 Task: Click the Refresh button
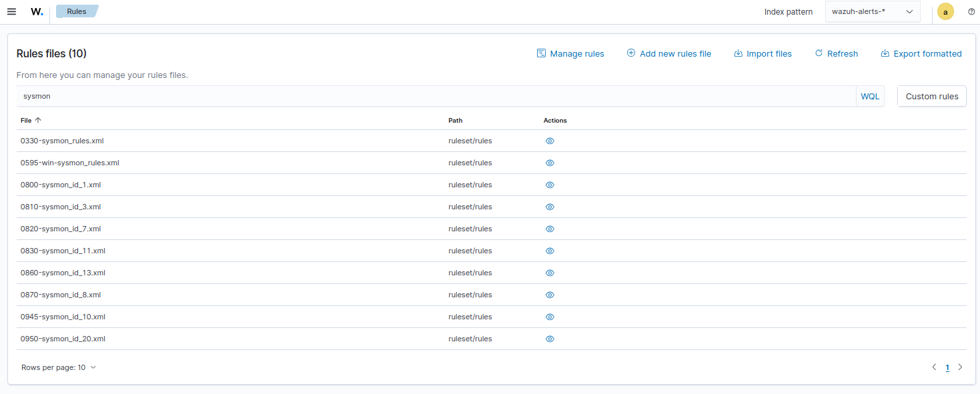tap(837, 54)
